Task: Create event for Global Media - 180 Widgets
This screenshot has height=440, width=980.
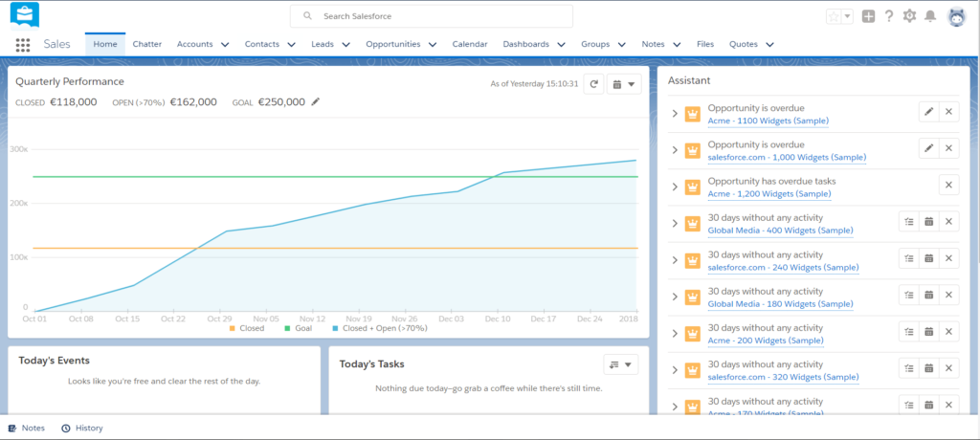Action: (928, 295)
